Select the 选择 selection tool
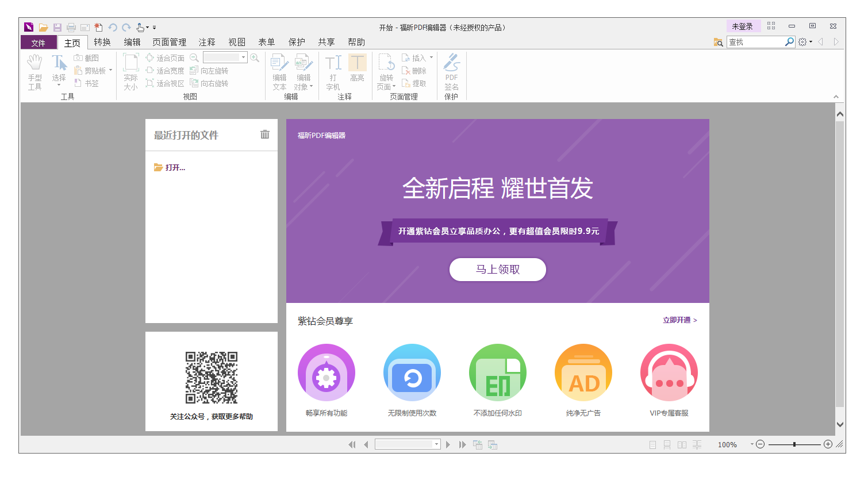 pos(59,71)
